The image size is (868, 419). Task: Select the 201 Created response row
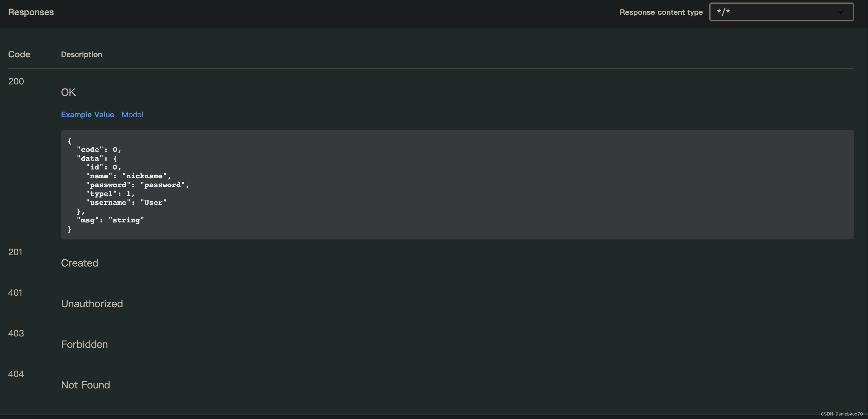tap(15, 252)
